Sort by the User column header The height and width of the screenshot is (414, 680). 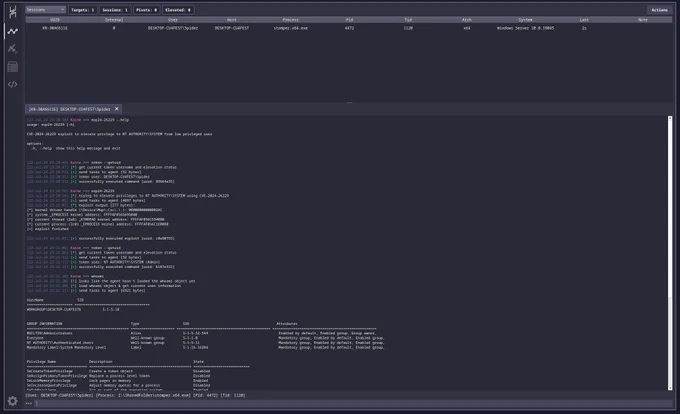pyautogui.click(x=173, y=20)
